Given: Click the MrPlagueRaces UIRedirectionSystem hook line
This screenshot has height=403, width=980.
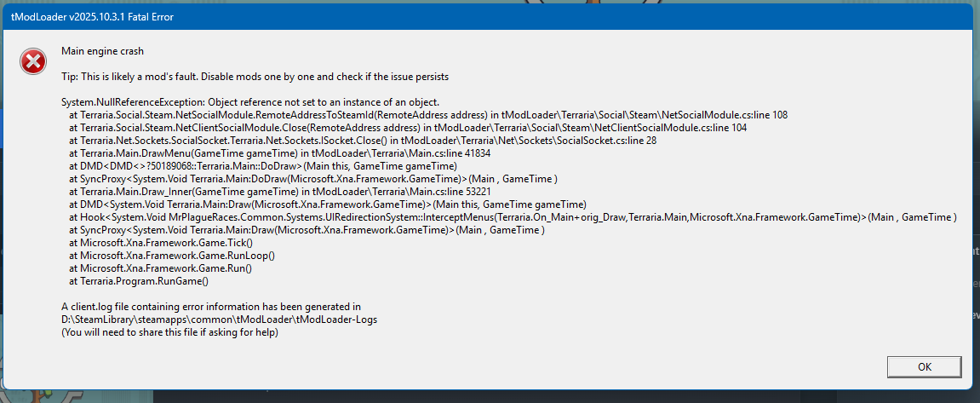Looking at the screenshot, I should [x=513, y=218].
